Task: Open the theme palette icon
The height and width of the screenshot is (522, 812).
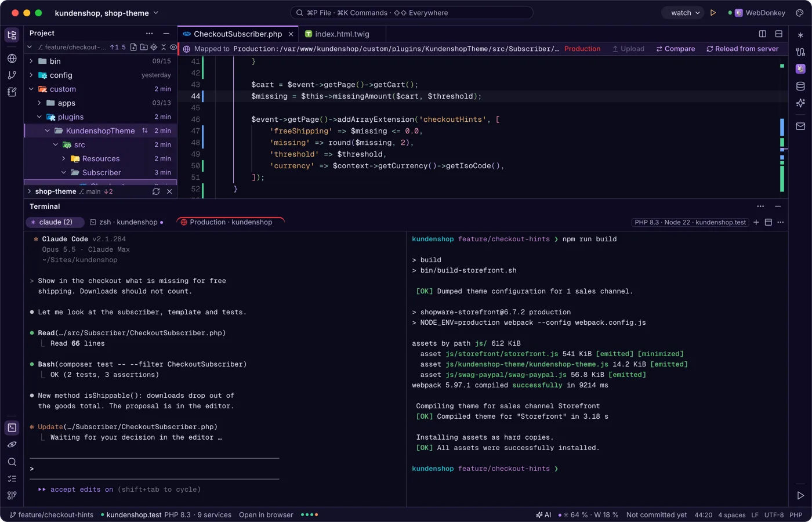Action: 799,13
